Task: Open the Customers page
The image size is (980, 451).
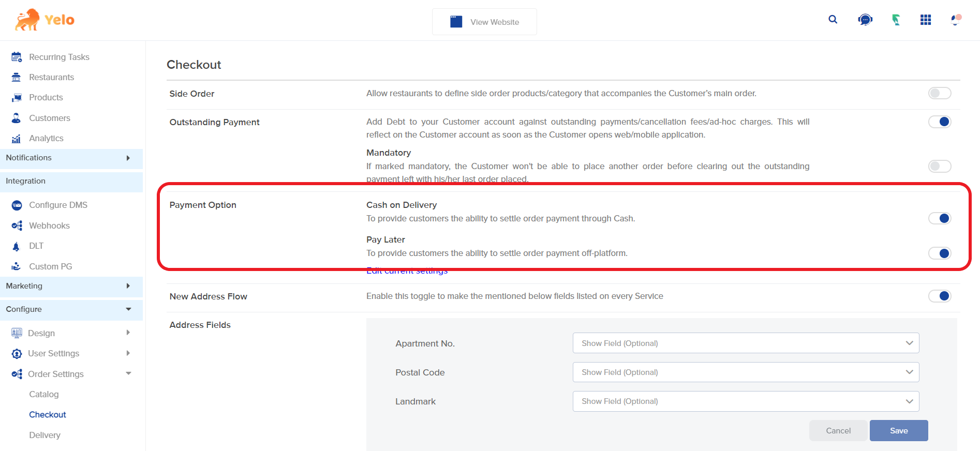Action: coord(50,118)
